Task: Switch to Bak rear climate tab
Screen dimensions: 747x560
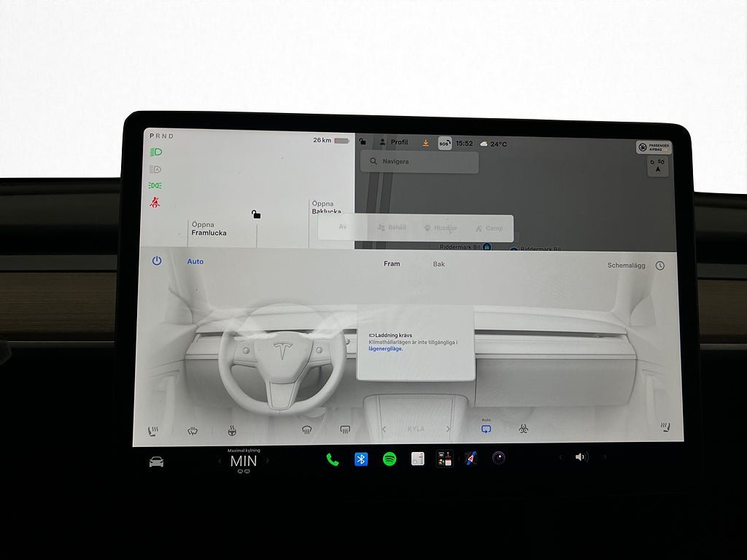Action: click(438, 264)
